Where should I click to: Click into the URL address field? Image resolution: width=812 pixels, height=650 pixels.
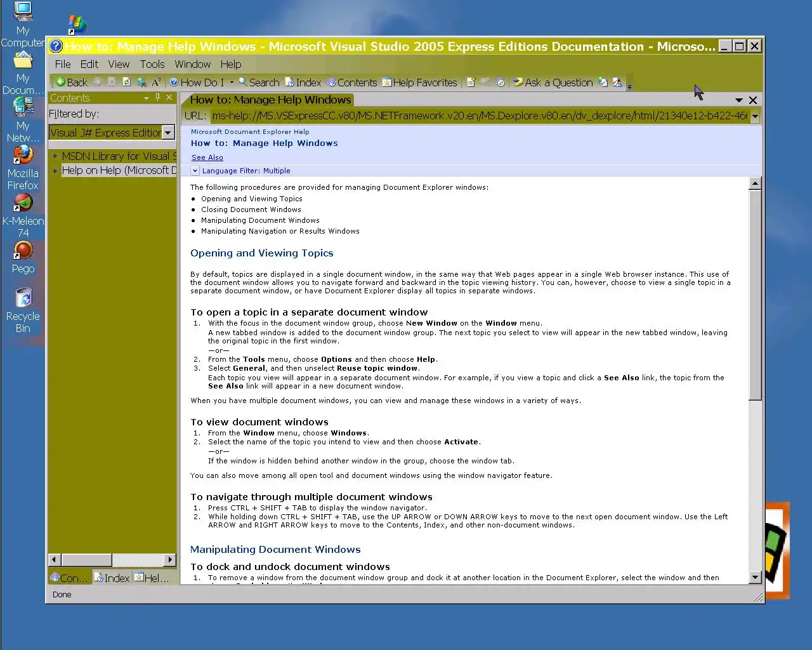[x=480, y=116]
